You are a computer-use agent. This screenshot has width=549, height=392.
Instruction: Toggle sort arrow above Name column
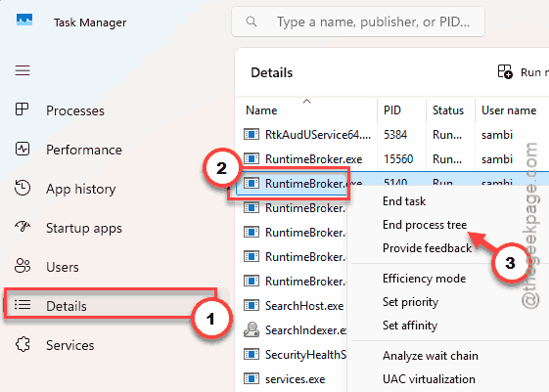tap(306, 102)
